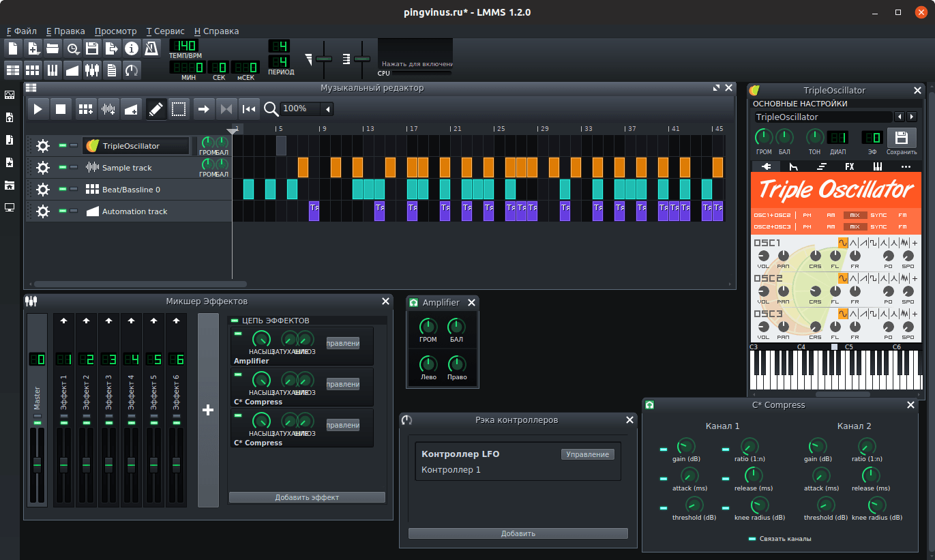Play the song in Song Editor
Image resolution: width=935 pixels, height=560 pixels.
tap(38, 108)
